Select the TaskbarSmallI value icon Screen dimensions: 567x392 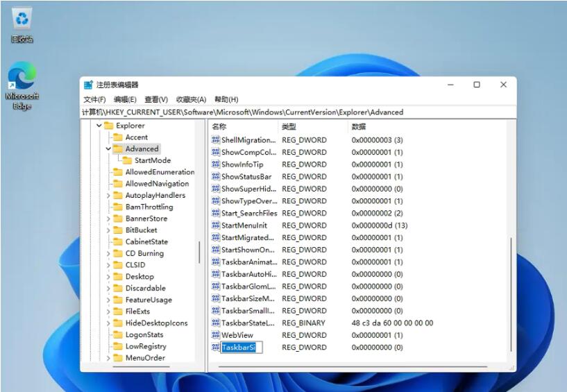216,310
